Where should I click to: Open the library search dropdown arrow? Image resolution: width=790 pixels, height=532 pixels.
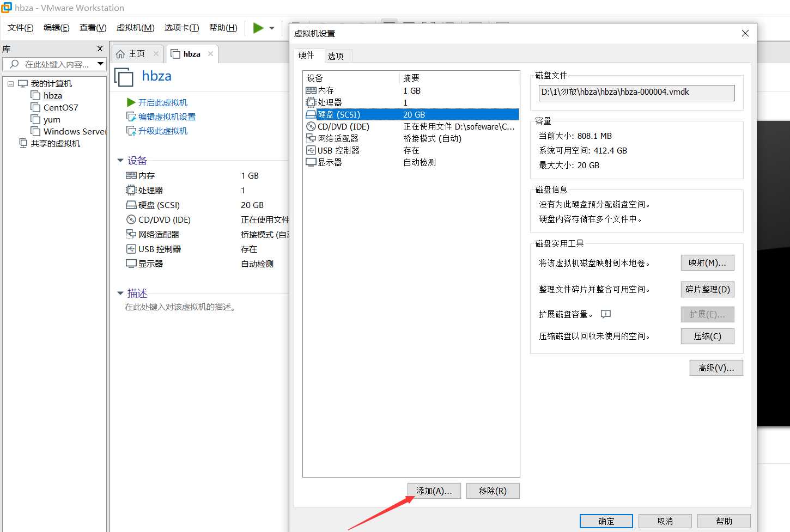coord(100,64)
